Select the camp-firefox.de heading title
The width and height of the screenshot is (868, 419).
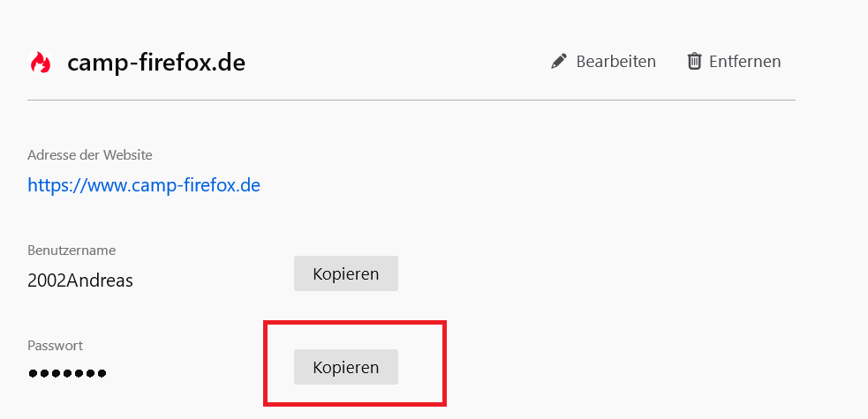coord(156,63)
